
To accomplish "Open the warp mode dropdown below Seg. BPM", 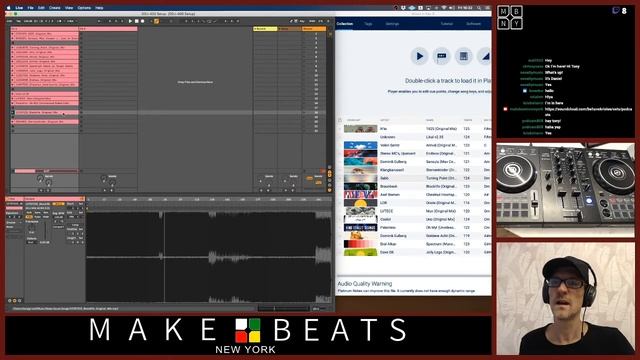I will tap(58, 227).
